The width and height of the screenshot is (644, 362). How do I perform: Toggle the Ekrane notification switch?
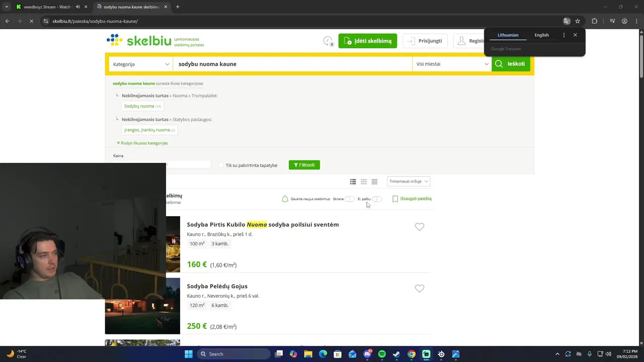[x=349, y=199]
